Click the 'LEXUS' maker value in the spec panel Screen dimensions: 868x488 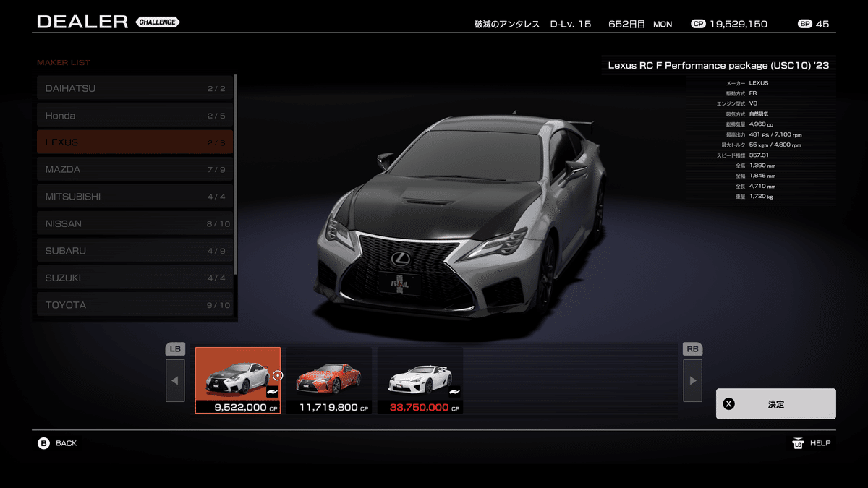(759, 83)
